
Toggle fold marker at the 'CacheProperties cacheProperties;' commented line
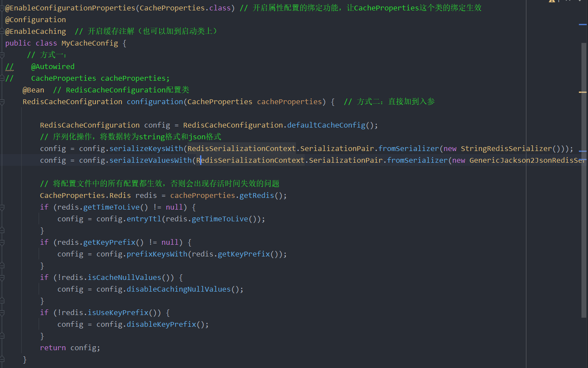(x=2, y=79)
